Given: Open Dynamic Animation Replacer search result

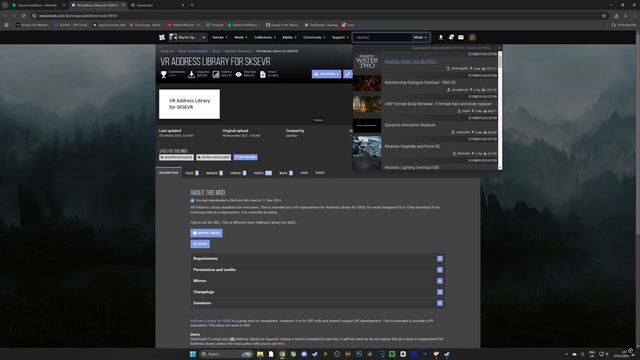Looking at the screenshot, I should (410, 125).
